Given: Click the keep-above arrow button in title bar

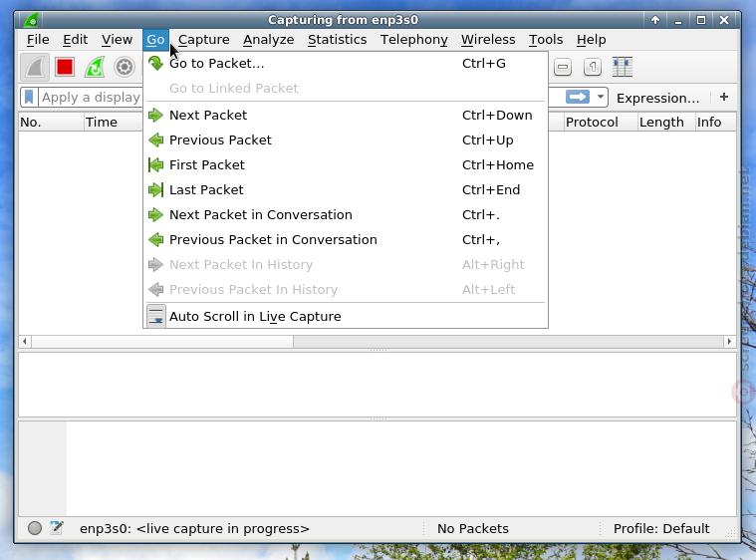Looking at the screenshot, I should pos(655,20).
